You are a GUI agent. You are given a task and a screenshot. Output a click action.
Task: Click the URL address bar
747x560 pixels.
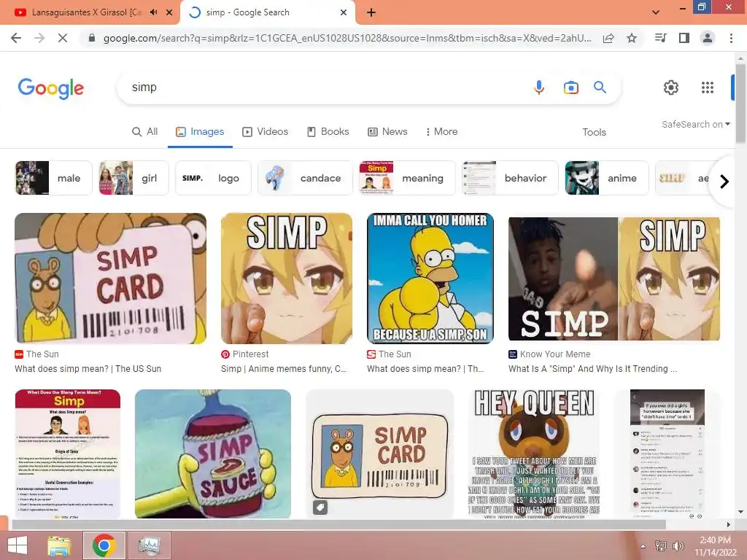pos(347,38)
